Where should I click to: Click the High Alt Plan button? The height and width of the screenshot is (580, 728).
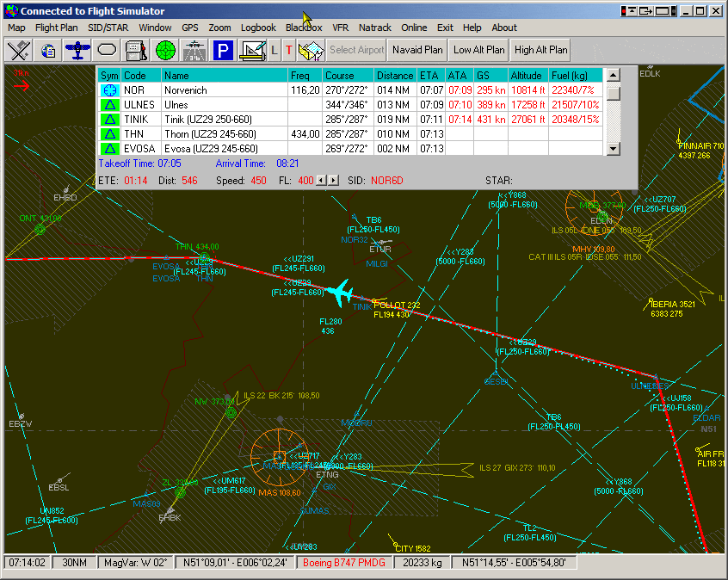coord(541,50)
